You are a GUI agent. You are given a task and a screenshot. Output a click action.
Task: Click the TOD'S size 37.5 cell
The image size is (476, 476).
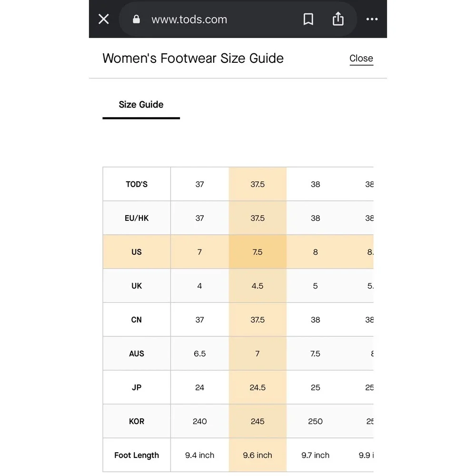tap(258, 184)
